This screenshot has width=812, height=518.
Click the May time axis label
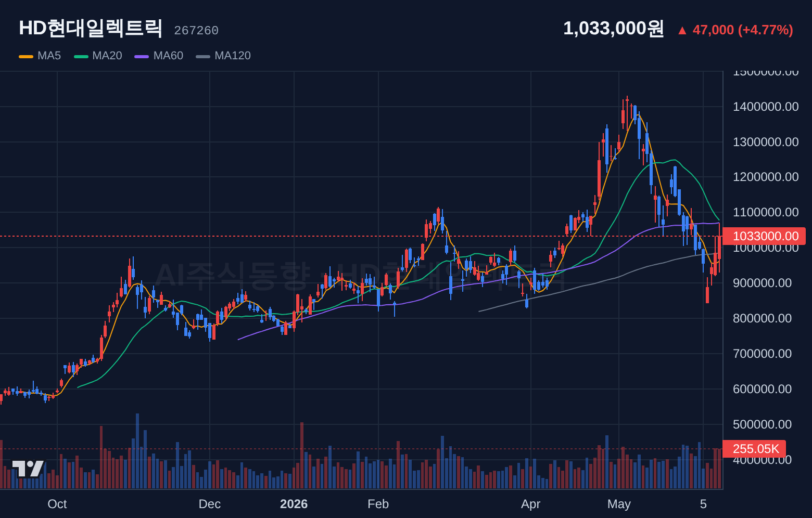pyautogui.click(x=619, y=504)
